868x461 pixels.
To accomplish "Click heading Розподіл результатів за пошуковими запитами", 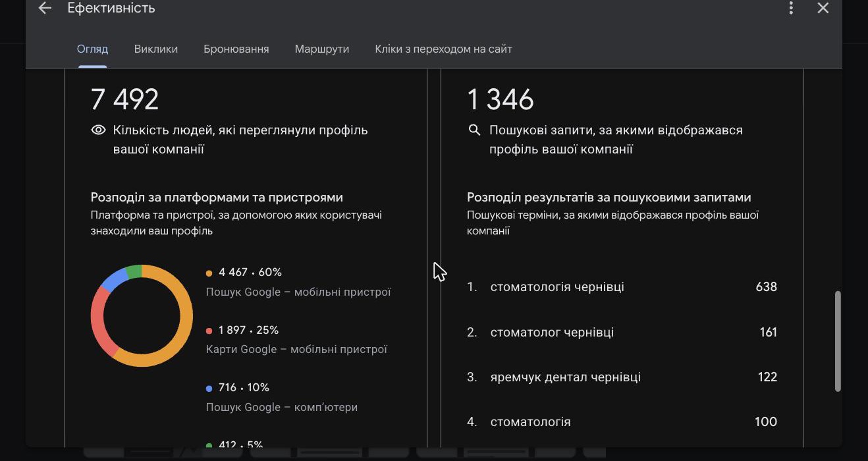I will (609, 198).
